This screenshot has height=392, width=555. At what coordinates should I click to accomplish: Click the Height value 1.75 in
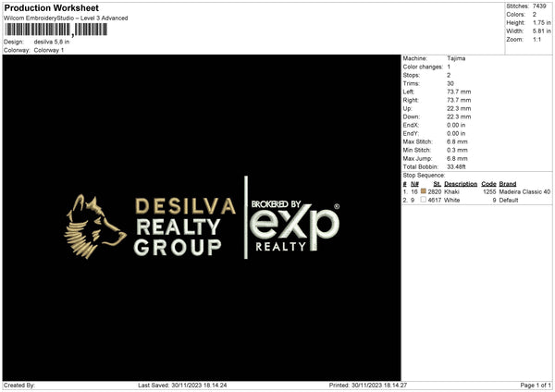pos(542,22)
